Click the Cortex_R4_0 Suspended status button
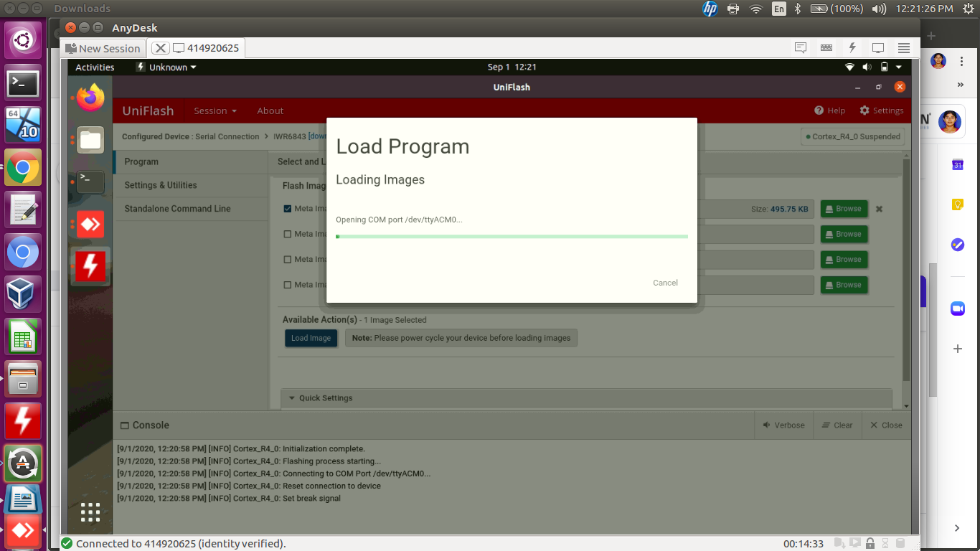Screen dimensions: 980x551 tap(852, 136)
